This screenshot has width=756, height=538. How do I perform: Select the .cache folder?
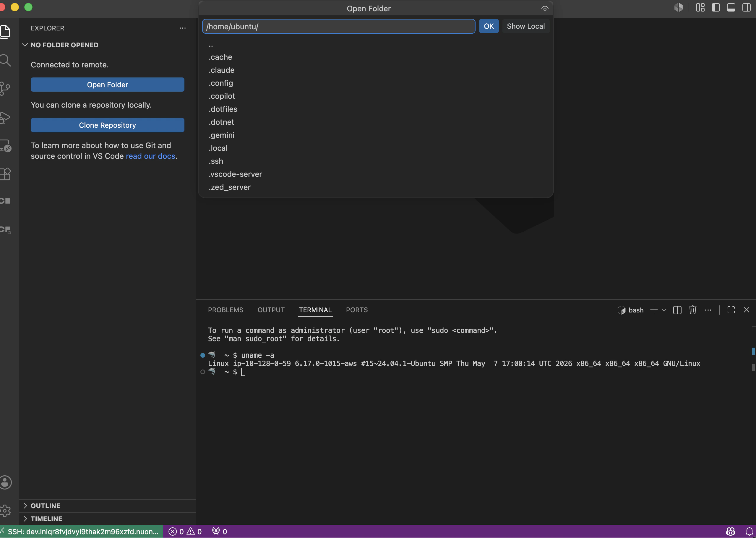pos(376,57)
